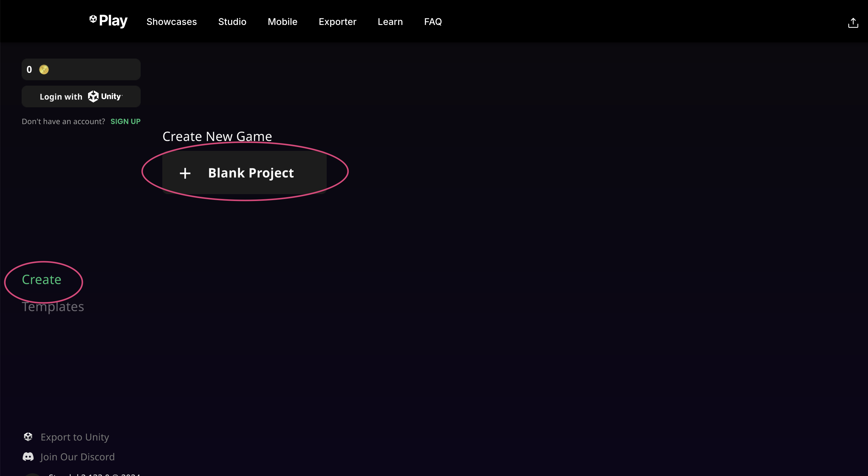The height and width of the screenshot is (476, 868).
Task: Click the plus icon on Blank Project
Action: pyautogui.click(x=185, y=173)
